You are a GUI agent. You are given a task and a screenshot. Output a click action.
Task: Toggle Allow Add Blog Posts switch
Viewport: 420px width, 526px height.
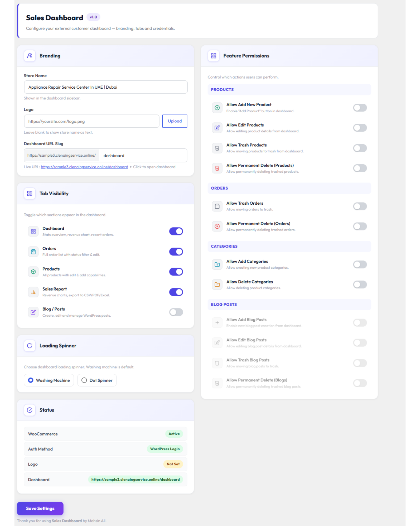click(360, 323)
